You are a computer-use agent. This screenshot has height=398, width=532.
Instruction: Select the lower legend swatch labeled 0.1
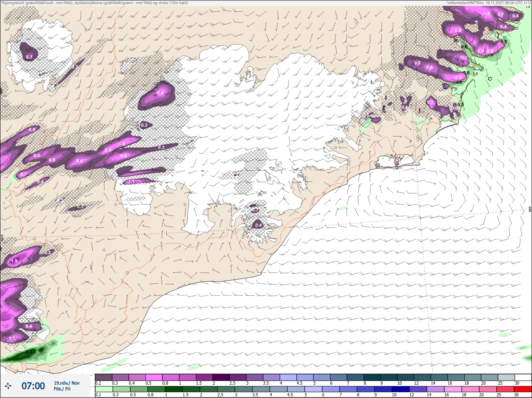[103, 389]
